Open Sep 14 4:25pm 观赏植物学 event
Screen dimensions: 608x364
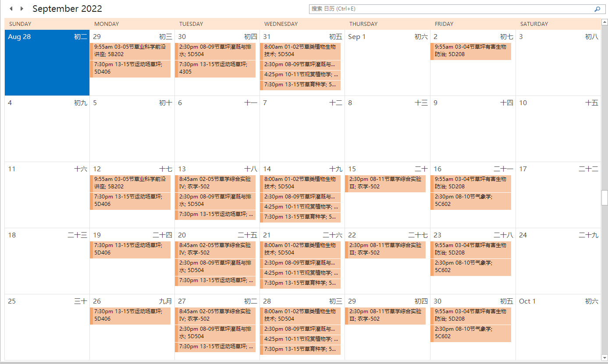point(300,207)
